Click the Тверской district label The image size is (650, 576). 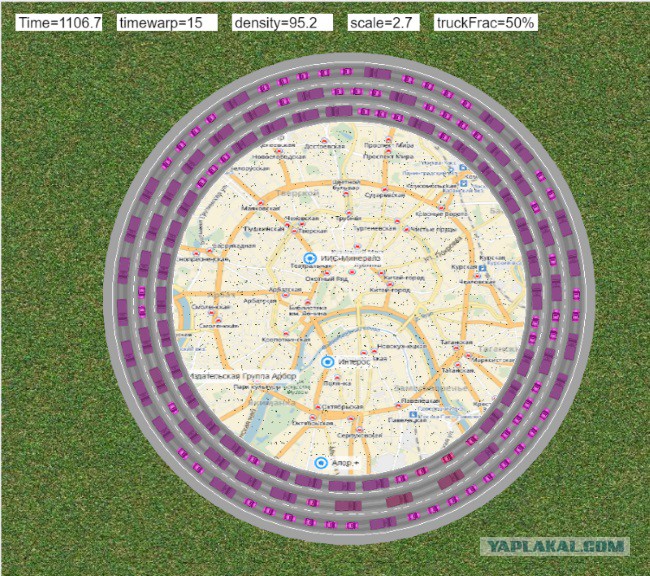click(x=298, y=193)
